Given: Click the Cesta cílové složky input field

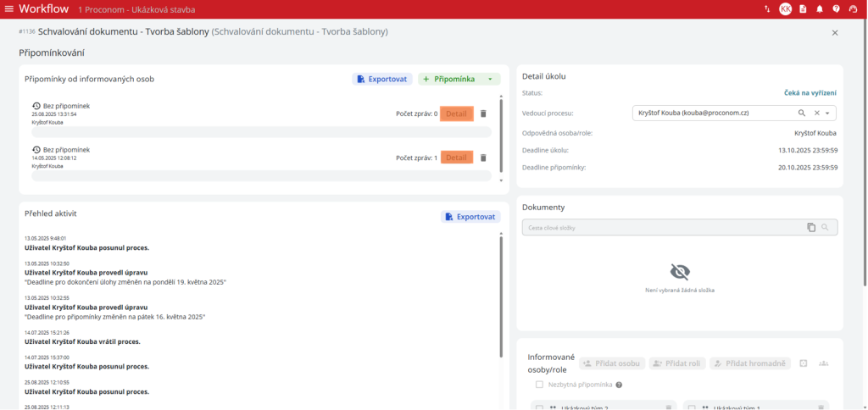Looking at the screenshot, I should coord(661,228).
